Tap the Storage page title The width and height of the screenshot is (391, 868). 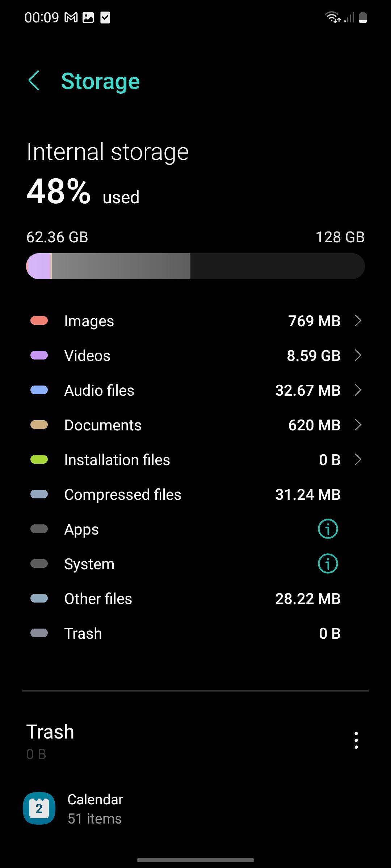click(100, 81)
